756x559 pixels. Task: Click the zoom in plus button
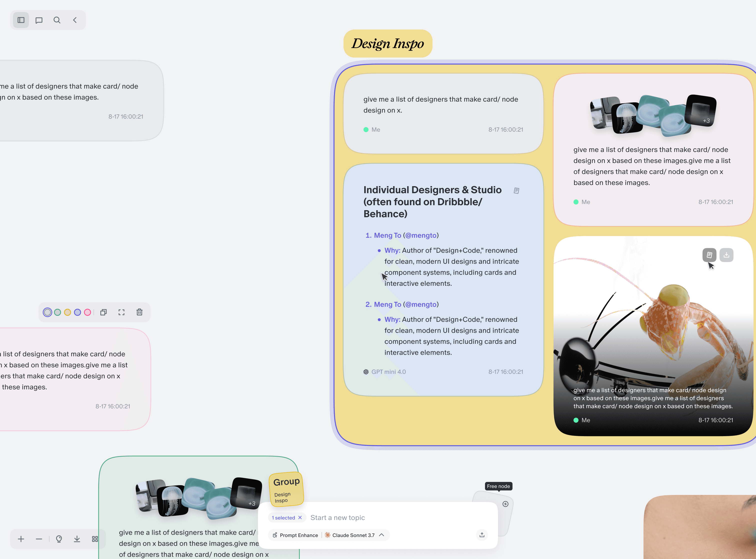pyautogui.click(x=21, y=539)
